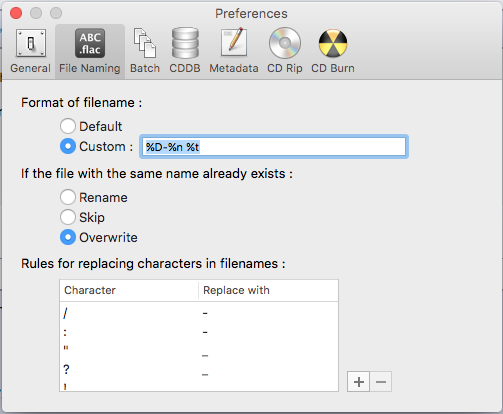Open the General preferences pane

pos(30,51)
